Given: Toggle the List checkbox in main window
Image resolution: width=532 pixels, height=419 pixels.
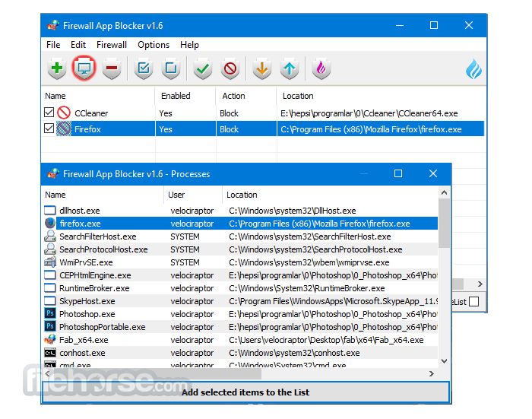Looking at the screenshot, I should 473,302.
